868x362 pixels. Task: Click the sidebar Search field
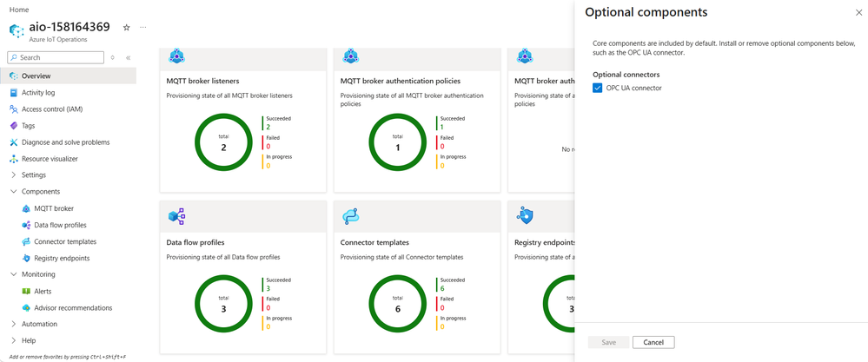click(56, 57)
